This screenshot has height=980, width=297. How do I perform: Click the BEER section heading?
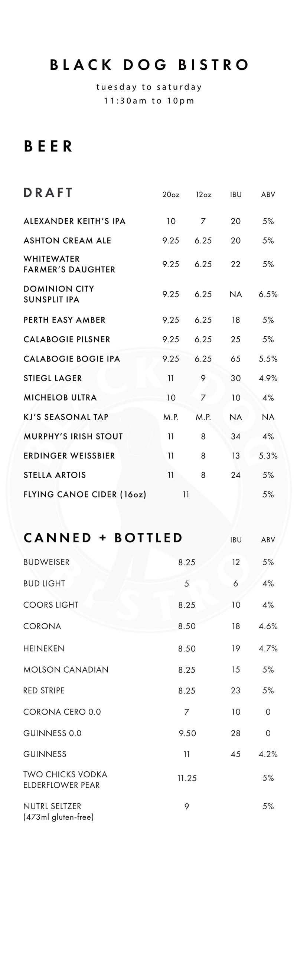[48, 146]
